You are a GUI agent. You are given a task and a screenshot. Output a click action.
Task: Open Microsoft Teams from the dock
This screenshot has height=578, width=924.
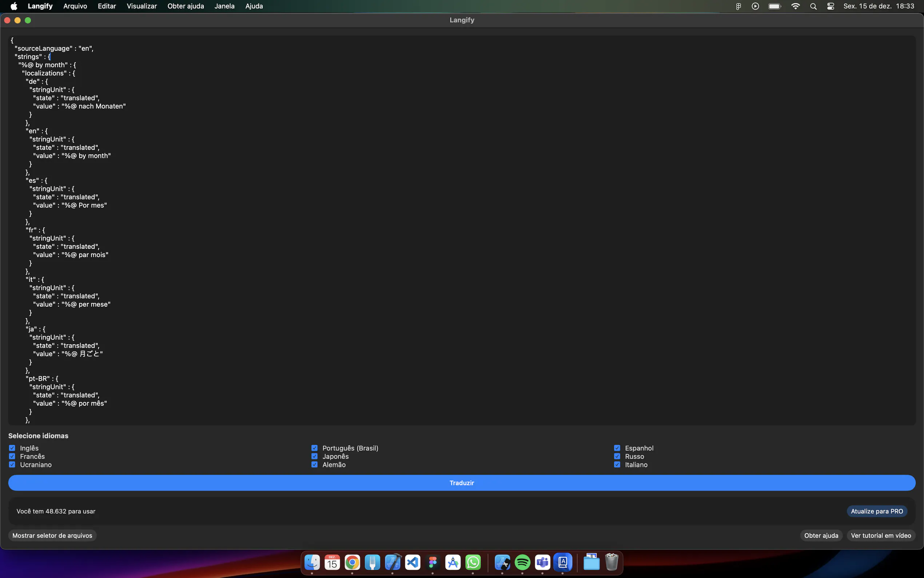click(542, 562)
